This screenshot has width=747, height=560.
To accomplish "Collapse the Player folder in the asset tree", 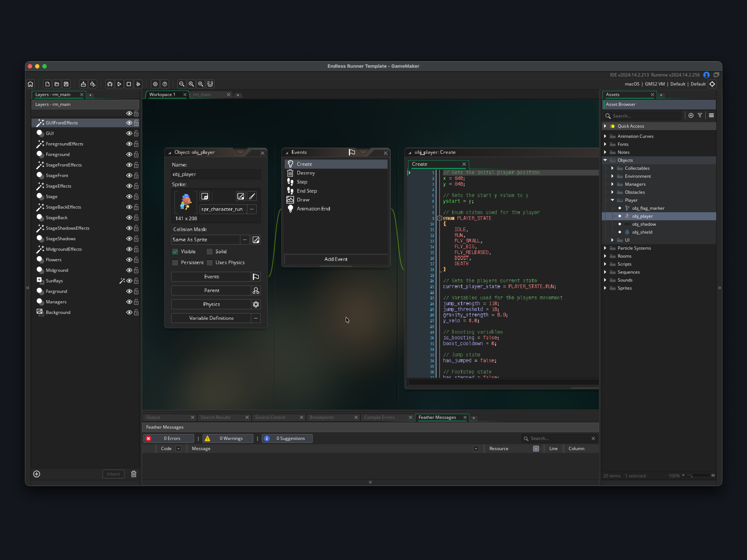I will point(612,200).
